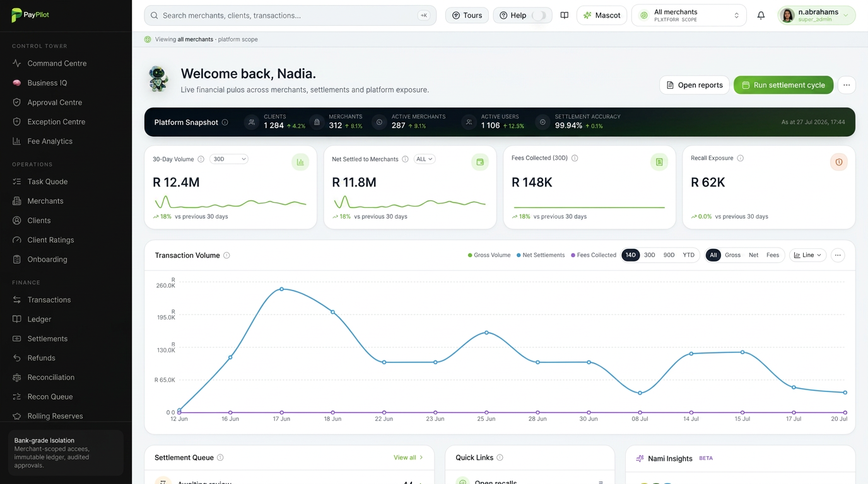868x484 pixels.
Task: Click the 30-Day Volume chart icon
Action: 300,162
